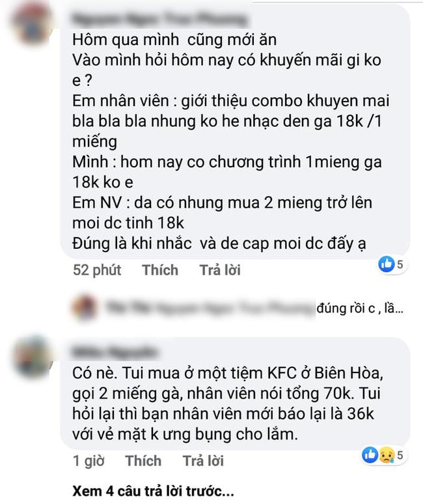Viewport: 423px width, 504px height.
Task: Like the comment posted 1 giờ ago
Action: tap(143, 460)
